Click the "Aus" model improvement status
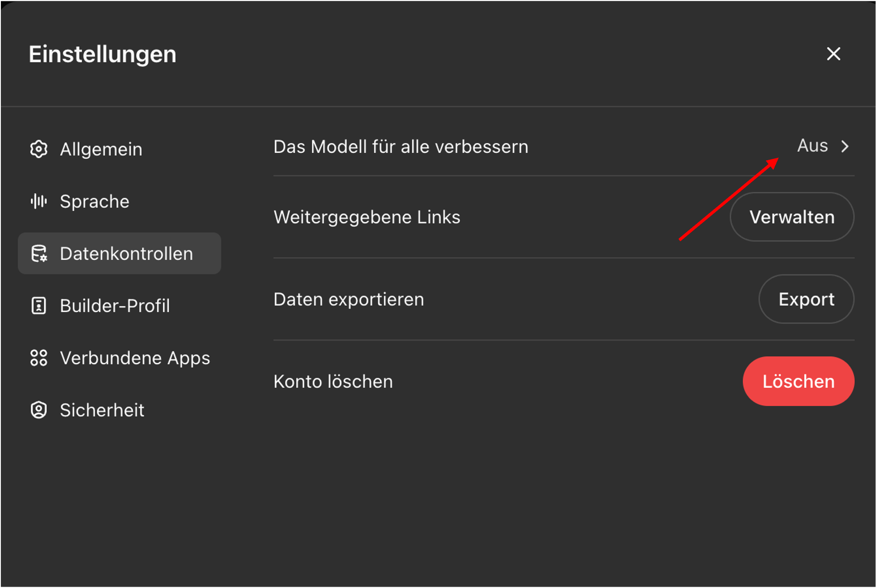 [x=812, y=146]
